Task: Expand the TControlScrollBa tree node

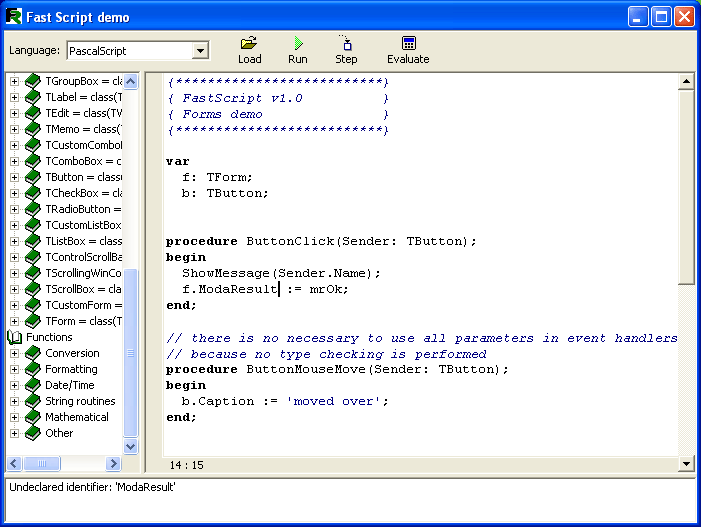Action: 14,257
